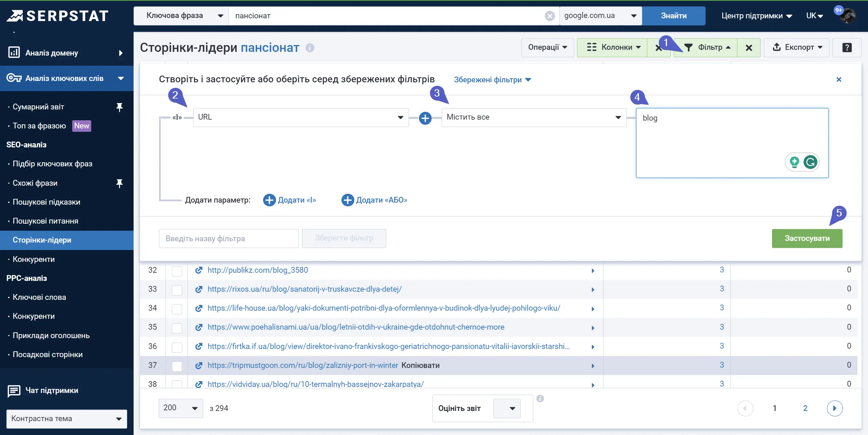
Task: Click the Знайти search button
Action: pos(674,16)
